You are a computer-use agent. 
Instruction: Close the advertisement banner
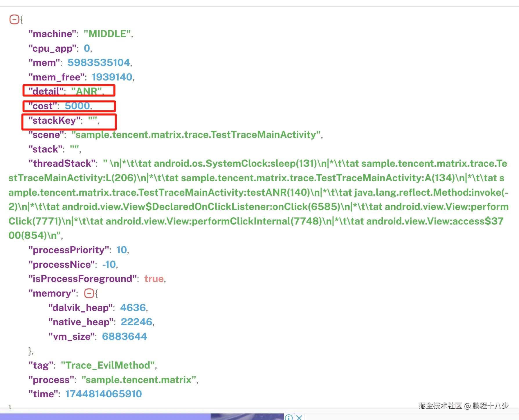click(x=299, y=417)
